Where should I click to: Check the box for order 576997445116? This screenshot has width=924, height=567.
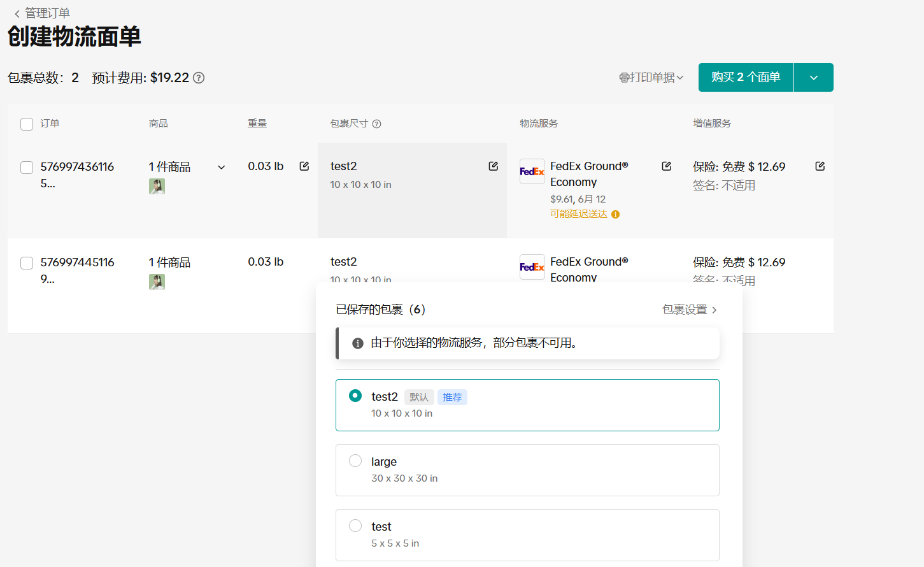coord(27,263)
